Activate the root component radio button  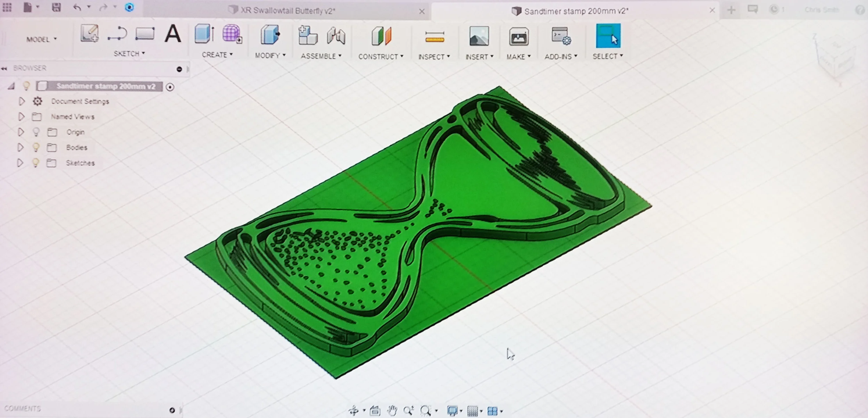170,87
